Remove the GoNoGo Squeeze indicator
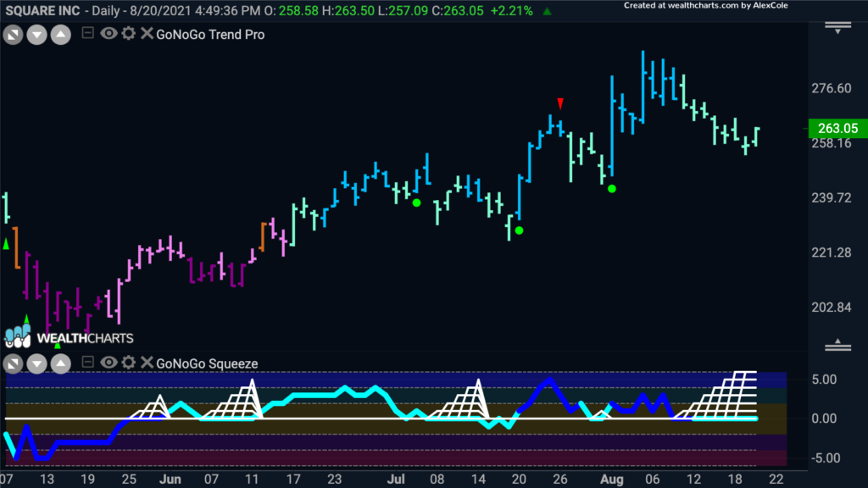 pos(147,363)
